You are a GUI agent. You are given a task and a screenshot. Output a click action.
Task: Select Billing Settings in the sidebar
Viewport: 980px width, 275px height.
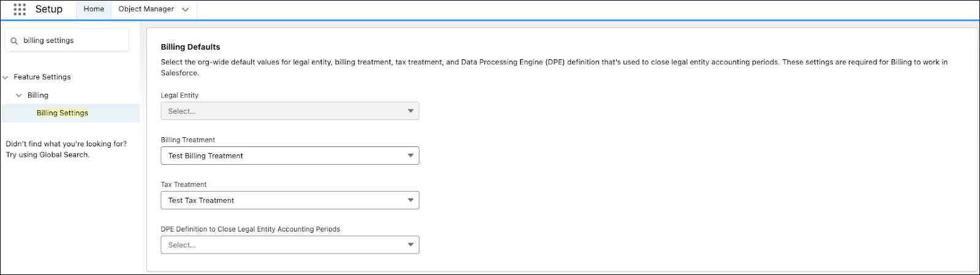tap(62, 113)
